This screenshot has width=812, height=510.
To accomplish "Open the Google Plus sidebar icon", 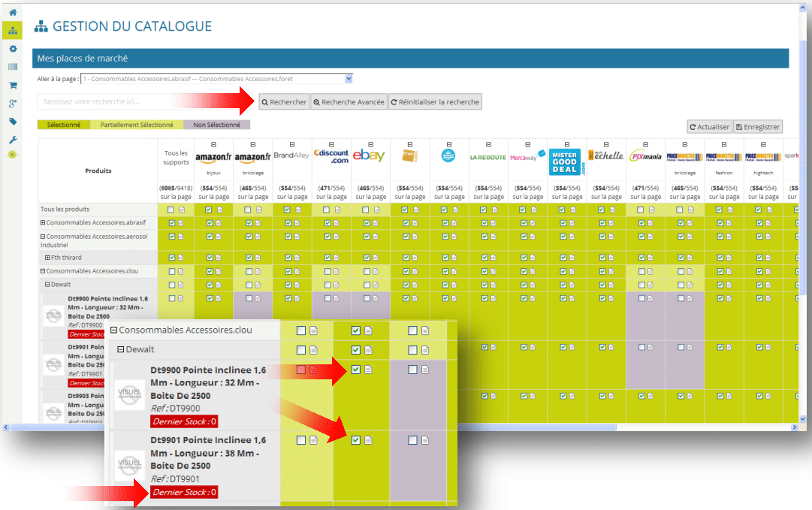I will point(13,104).
